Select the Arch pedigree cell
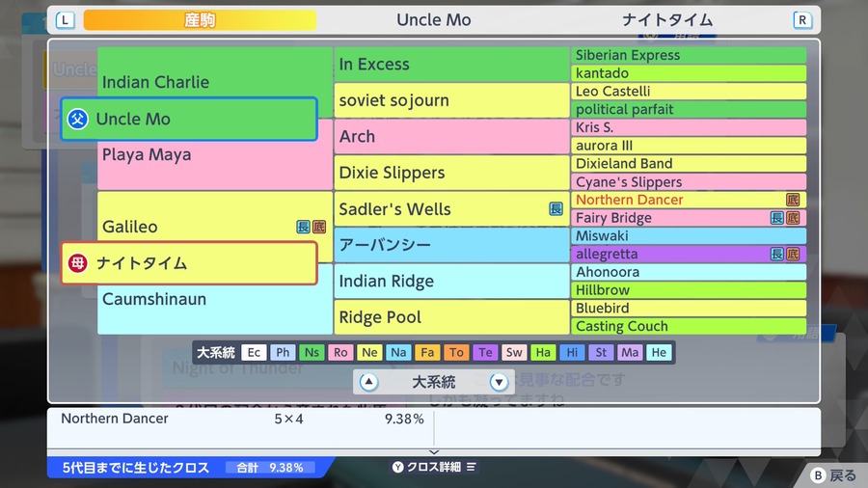This screenshot has height=488, width=868. (x=451, y=136)
